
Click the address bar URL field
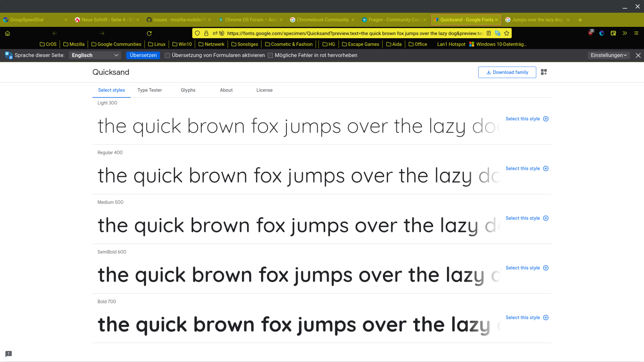click(355, 33)
